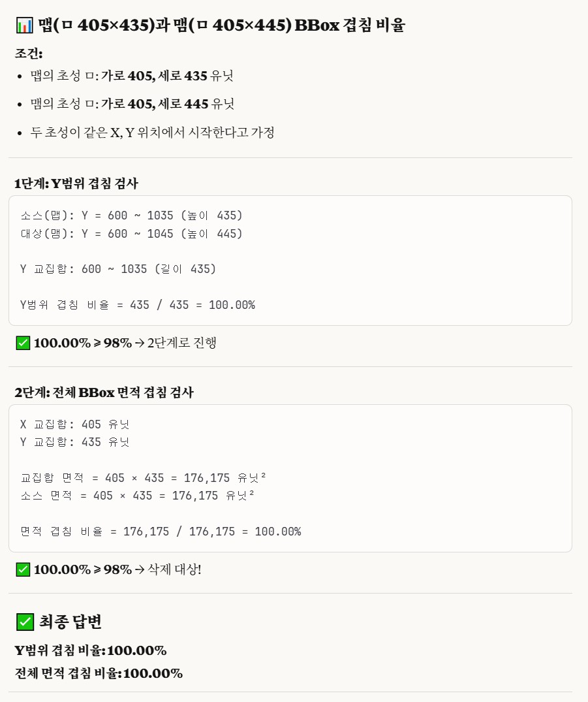This screenshot has height=702, width=588.
Task: Click the bullet dot before '맵의 초성 ㅁ'
Action: 19,76
